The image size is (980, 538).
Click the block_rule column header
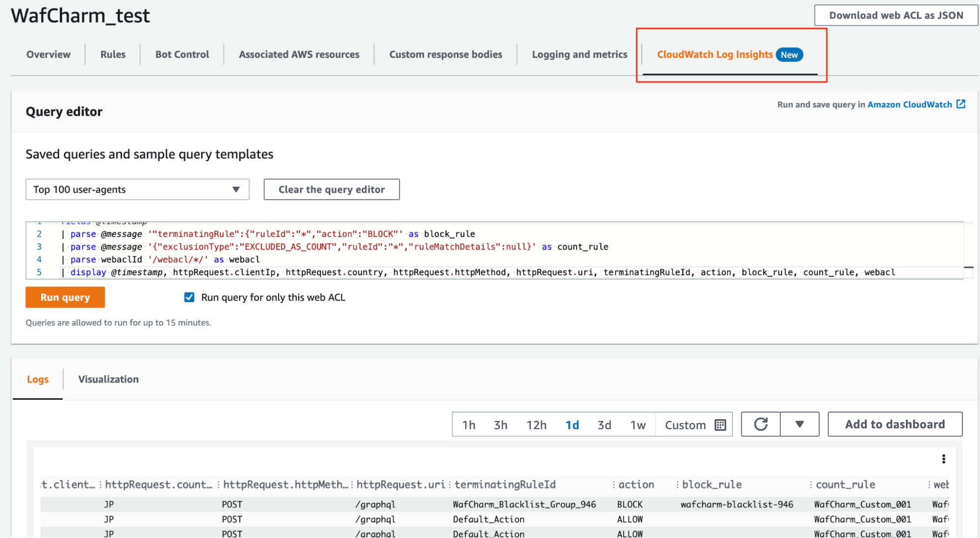point(712,485)
